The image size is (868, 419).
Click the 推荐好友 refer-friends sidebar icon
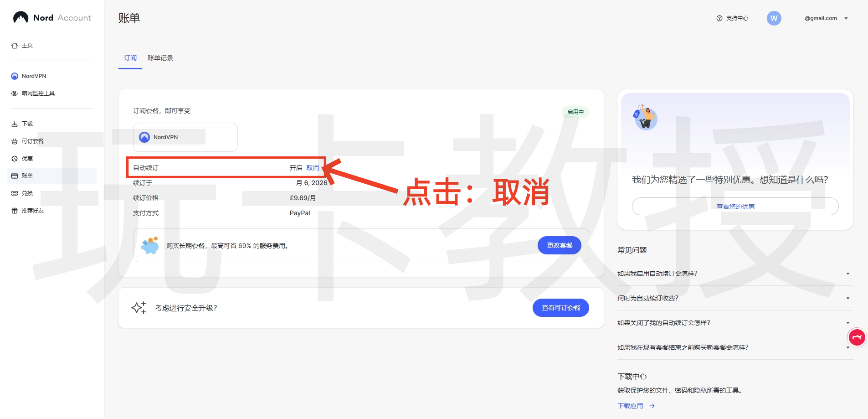point(14,210)
